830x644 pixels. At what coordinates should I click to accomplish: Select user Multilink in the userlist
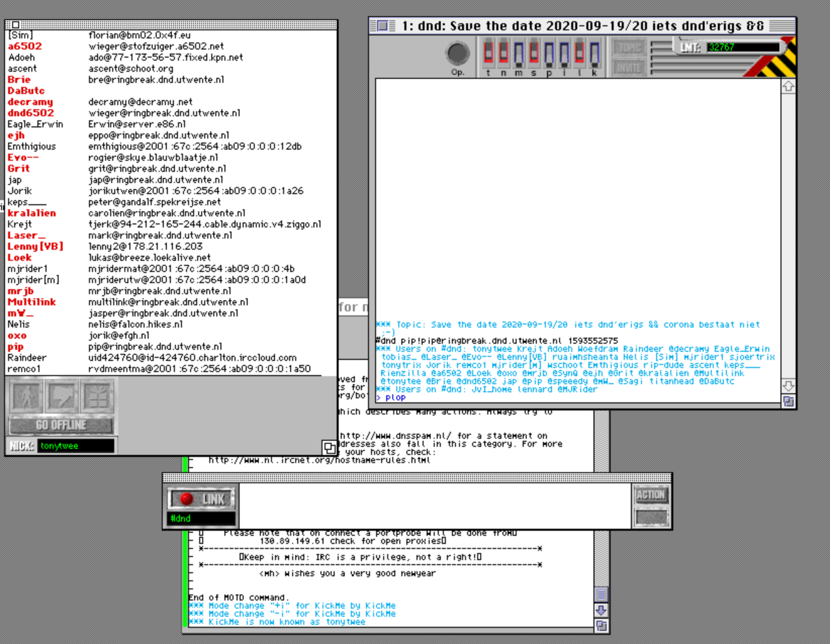[31, 302]
